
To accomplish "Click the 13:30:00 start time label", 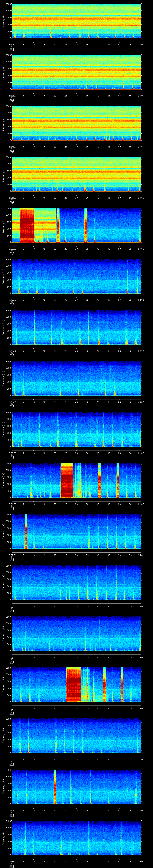I will pos(12,453).
